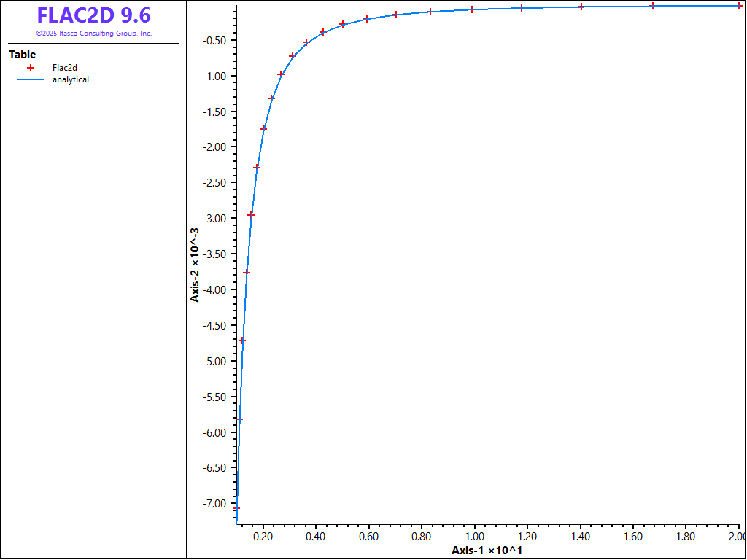Viewport: 747px width, 560px height.
Task: Click the red data marker at x 1.00
Action: point(472,9)
